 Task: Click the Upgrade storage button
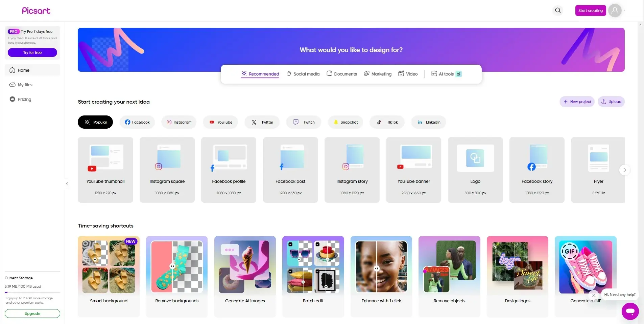pyautogui.click(x=32, y=314)
